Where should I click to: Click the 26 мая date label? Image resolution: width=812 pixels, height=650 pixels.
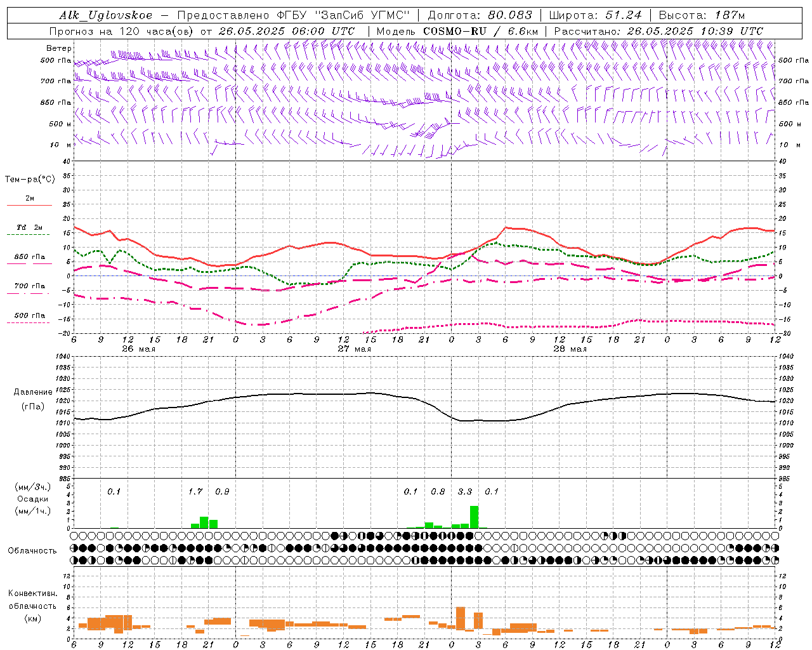(138, 349)
